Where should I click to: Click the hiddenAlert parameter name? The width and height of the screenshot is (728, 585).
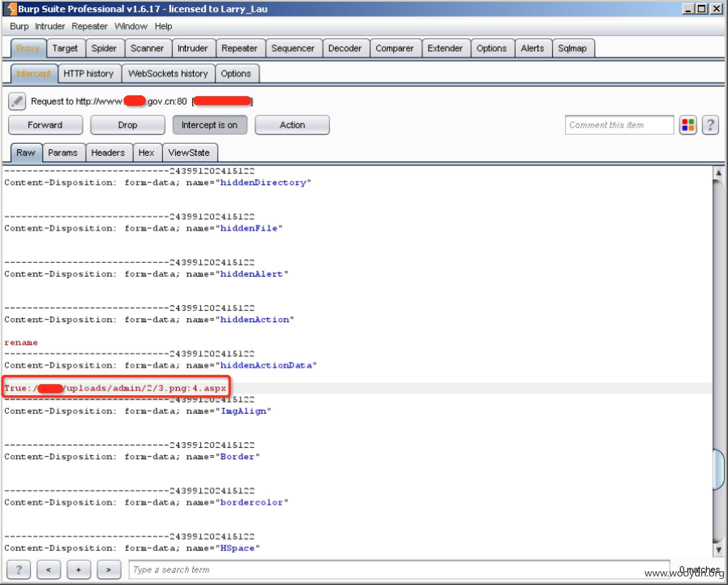(x=252, y=274)
